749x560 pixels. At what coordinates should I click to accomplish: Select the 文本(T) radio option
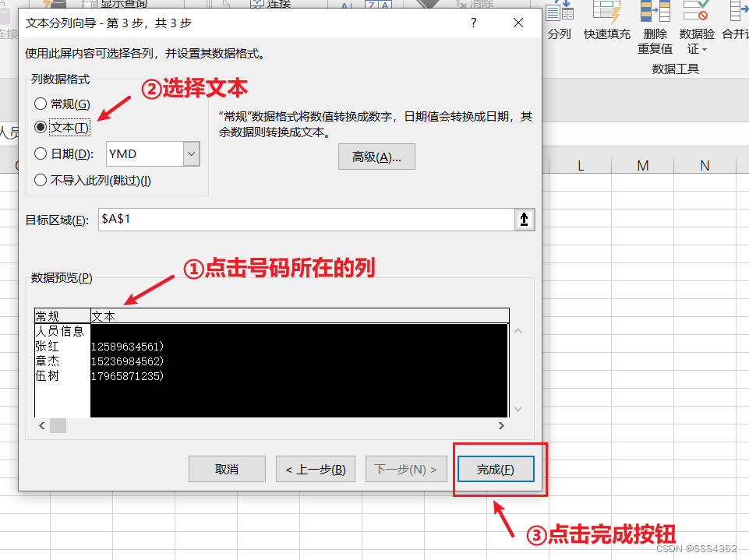(41, 127)
